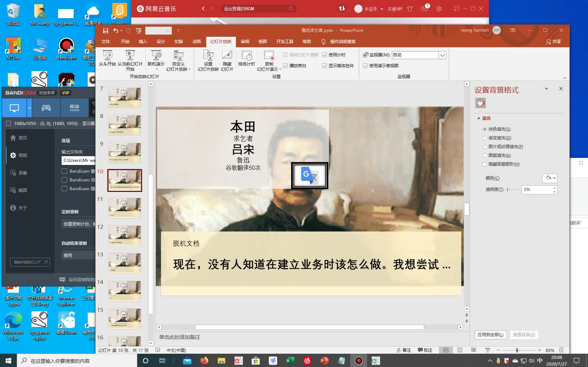Click the PowerPoint Save icon

[x=106, y=31]
